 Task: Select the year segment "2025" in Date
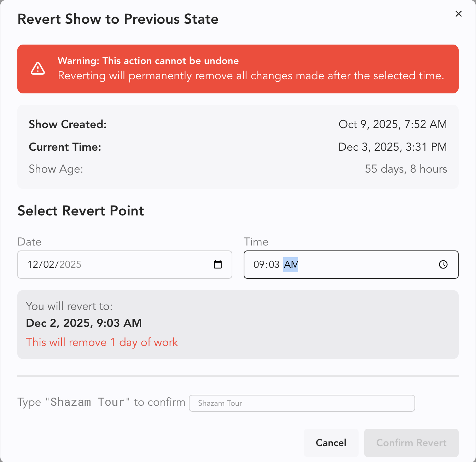click(70, 265)
